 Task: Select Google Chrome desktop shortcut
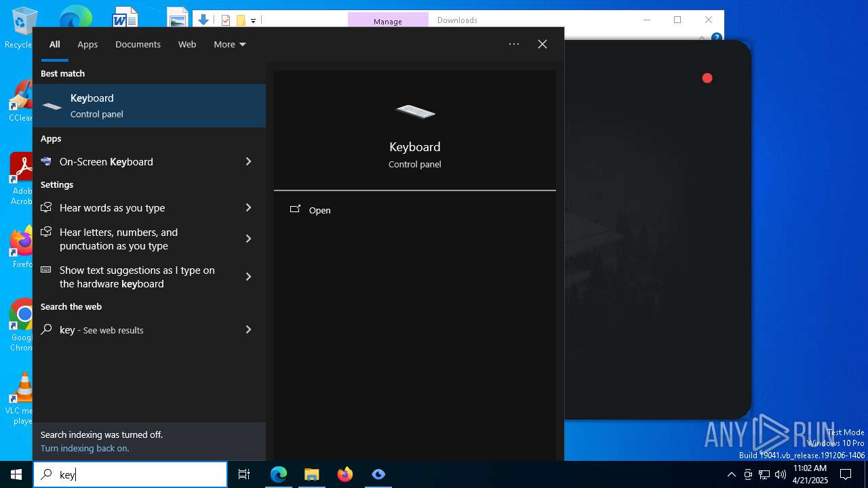coord(20,325)
